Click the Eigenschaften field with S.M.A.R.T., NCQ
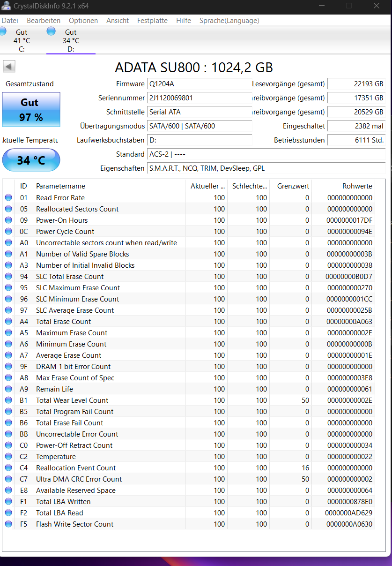The image size is (392, 566). [266, 168]
